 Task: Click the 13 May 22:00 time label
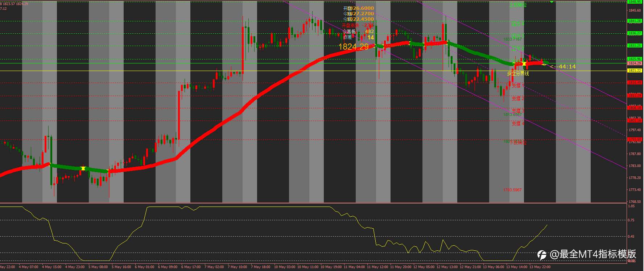[540, 267]
